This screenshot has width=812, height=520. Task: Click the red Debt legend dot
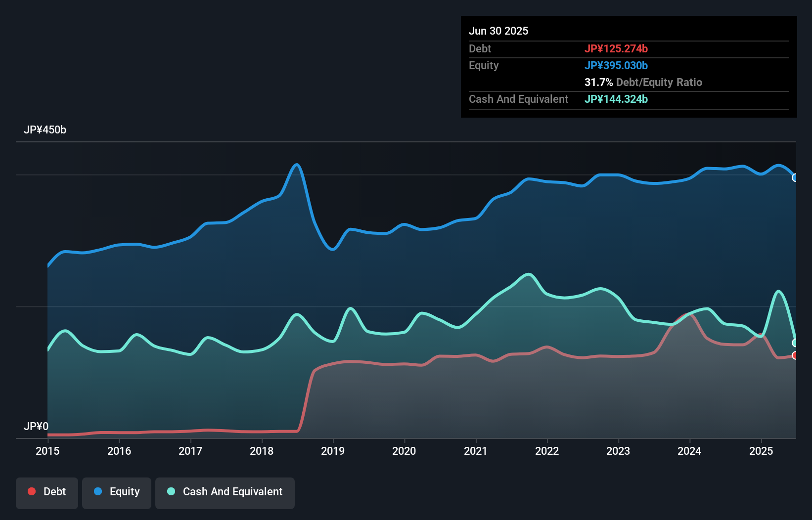(x=32, y=491)
